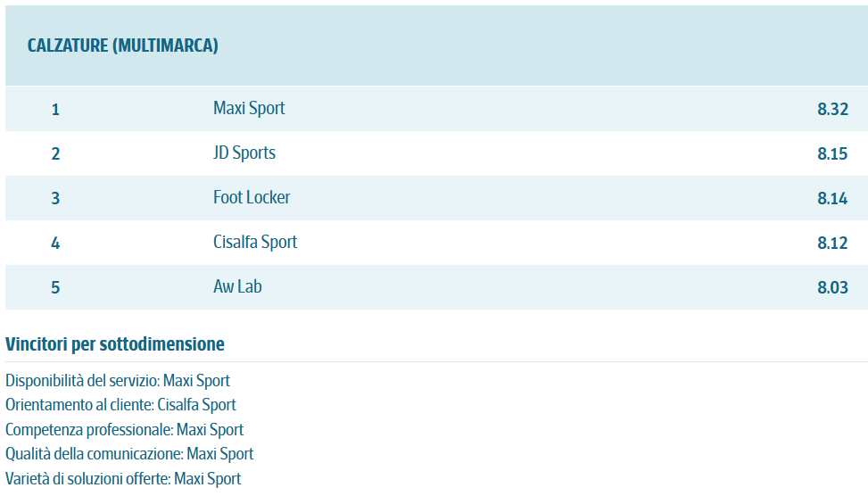Select the 8.03 score for Aw Lab
The width and height of the screenshot is (868, 496).
pyautogui.click(x=832, y=287)
